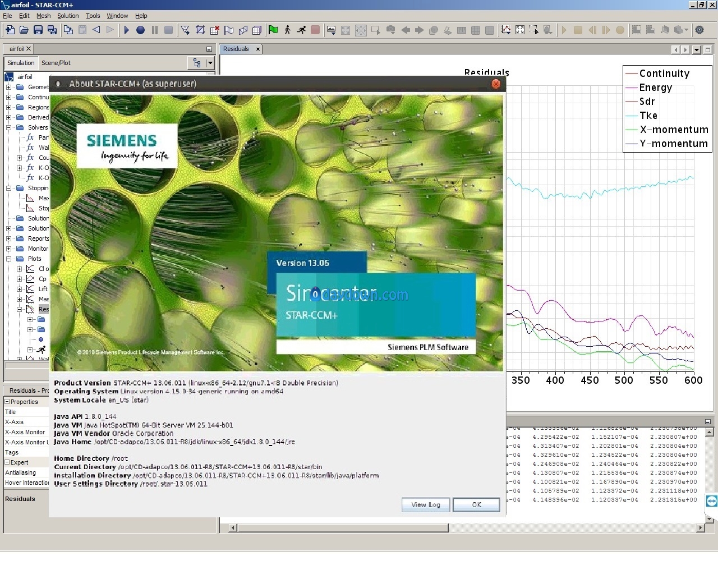718x588 pixels.
Task: Collapse the Expert properties section
Action: [x=7, y=462]
